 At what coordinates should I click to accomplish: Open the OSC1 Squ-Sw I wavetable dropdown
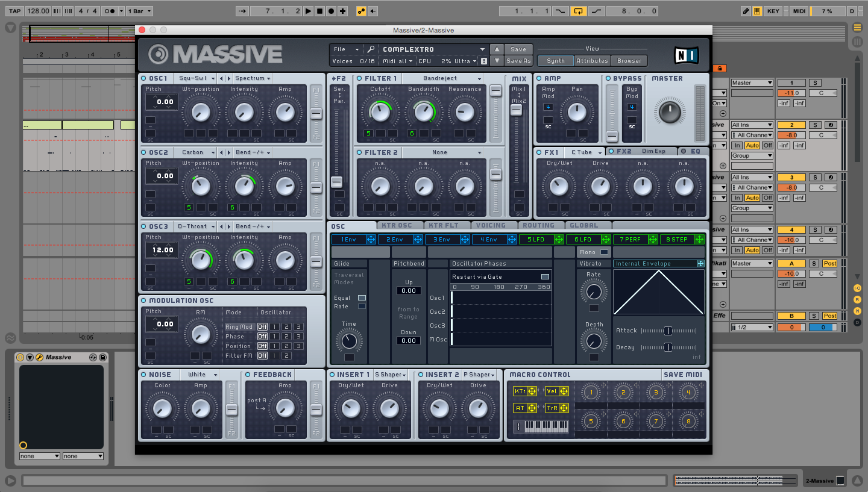(195, 78)
